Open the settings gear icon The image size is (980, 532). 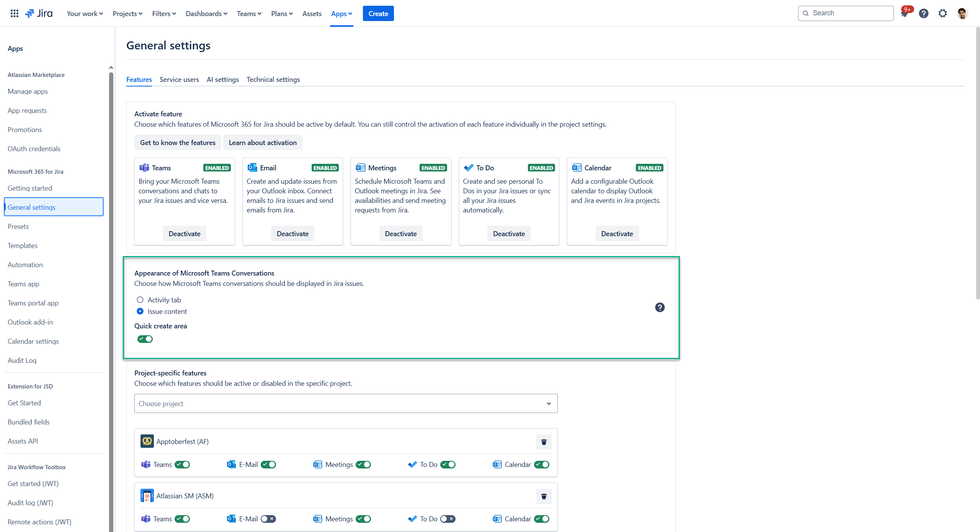[x=942, y=13]
